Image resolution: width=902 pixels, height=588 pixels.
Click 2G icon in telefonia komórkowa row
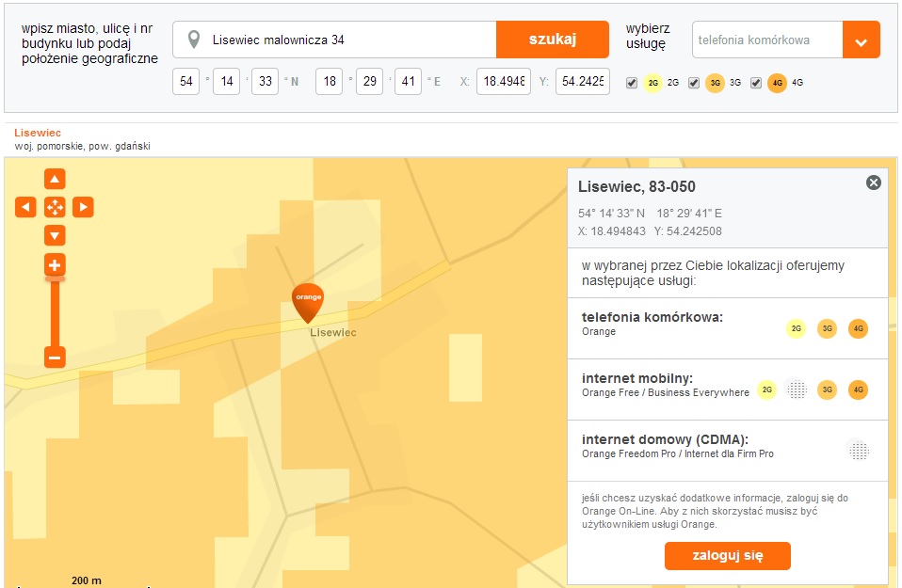(797, 328)
